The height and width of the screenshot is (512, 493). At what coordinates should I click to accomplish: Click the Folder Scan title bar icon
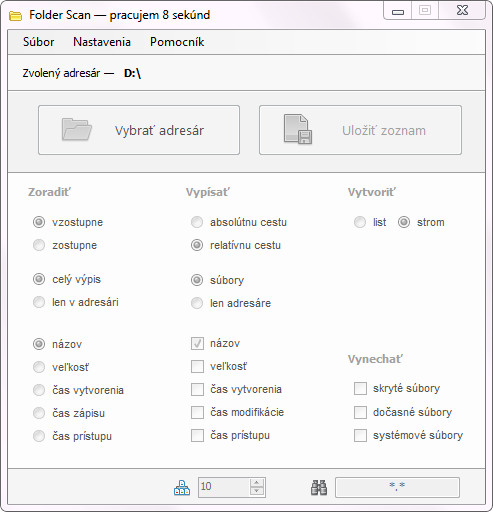[15, 16]
